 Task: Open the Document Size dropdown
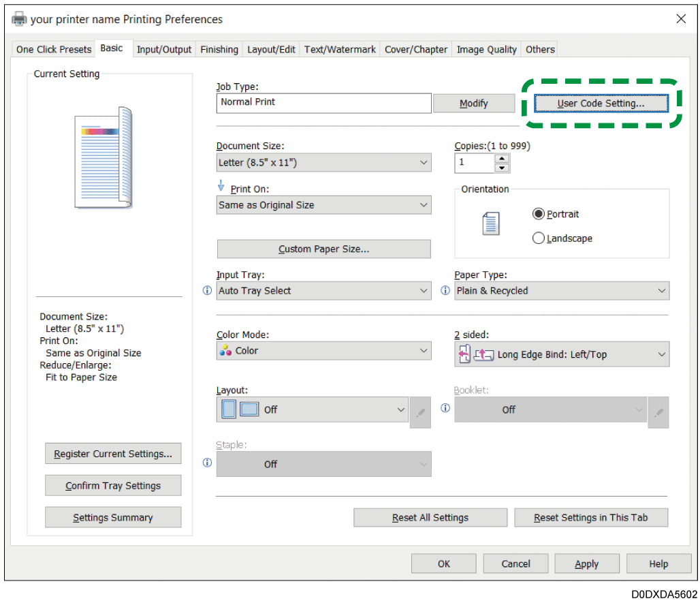(323, 163)
